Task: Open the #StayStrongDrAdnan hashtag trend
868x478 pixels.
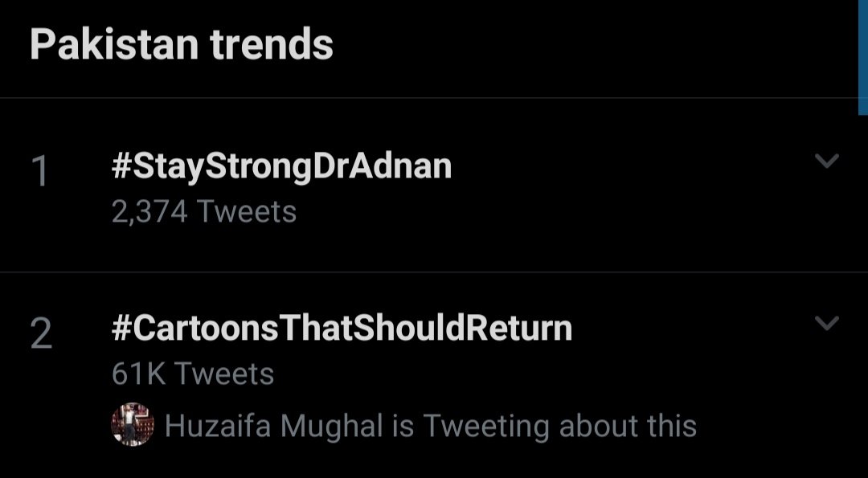Action: click(x=281, y=167)
